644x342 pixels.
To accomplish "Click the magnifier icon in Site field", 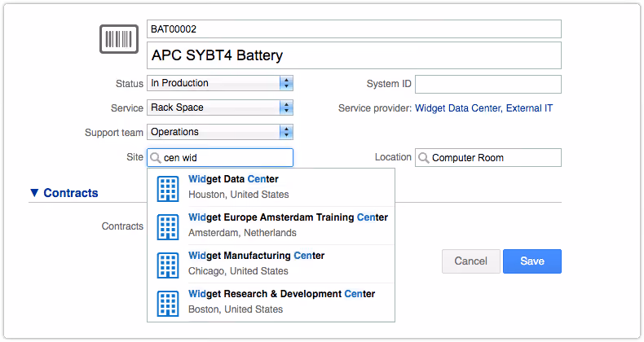I will pos(155,158).
